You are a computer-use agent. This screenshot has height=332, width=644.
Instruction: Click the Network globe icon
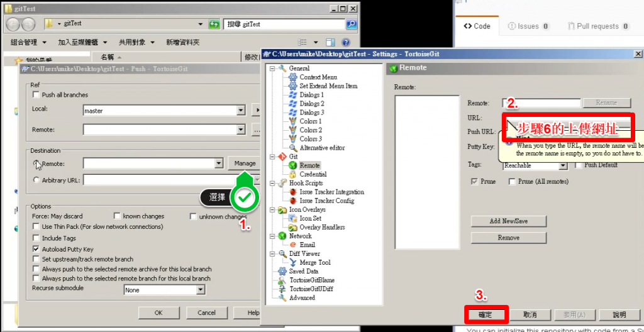coord(282,236)
